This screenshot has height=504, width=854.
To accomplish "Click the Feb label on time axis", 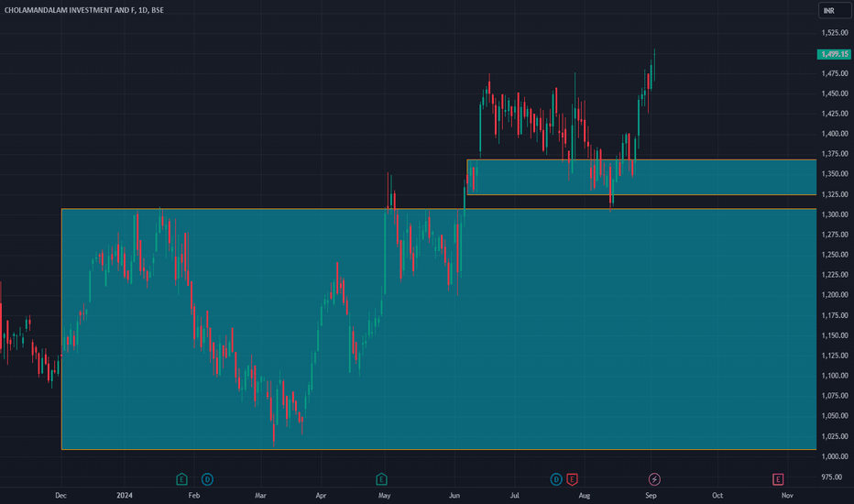I will [194, 495].
